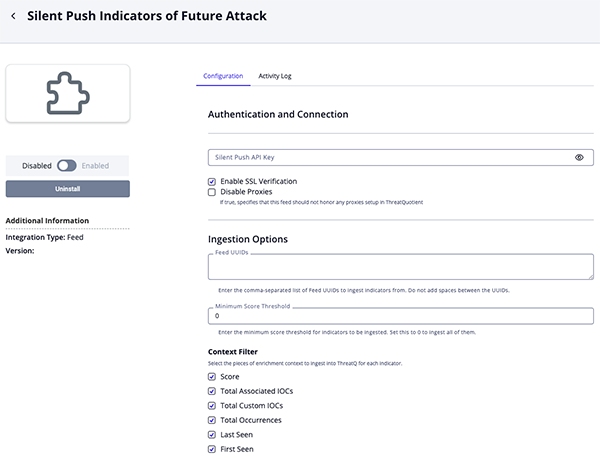
Task: Uncheck Enable SSL Verification
Action: pyautogui.click(x=212, y=181)
